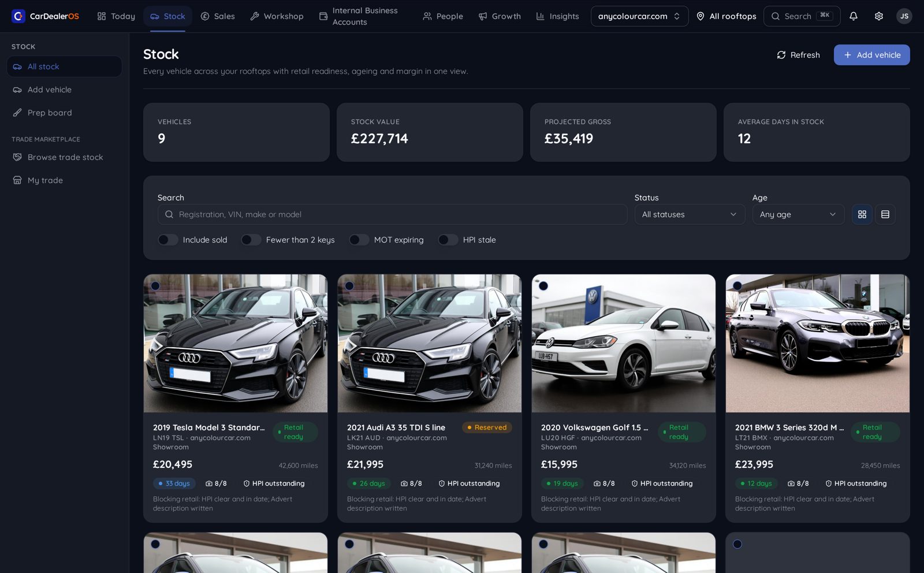Turn on MOT expiring filter
The width and height of the screenshot is (924, 573).
click(359, 240)
